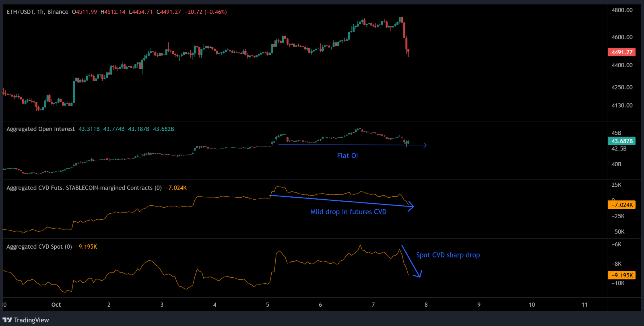644x326 pixels.
Task: Click date 11 on the time axis
Action: [x=584, y=305]
